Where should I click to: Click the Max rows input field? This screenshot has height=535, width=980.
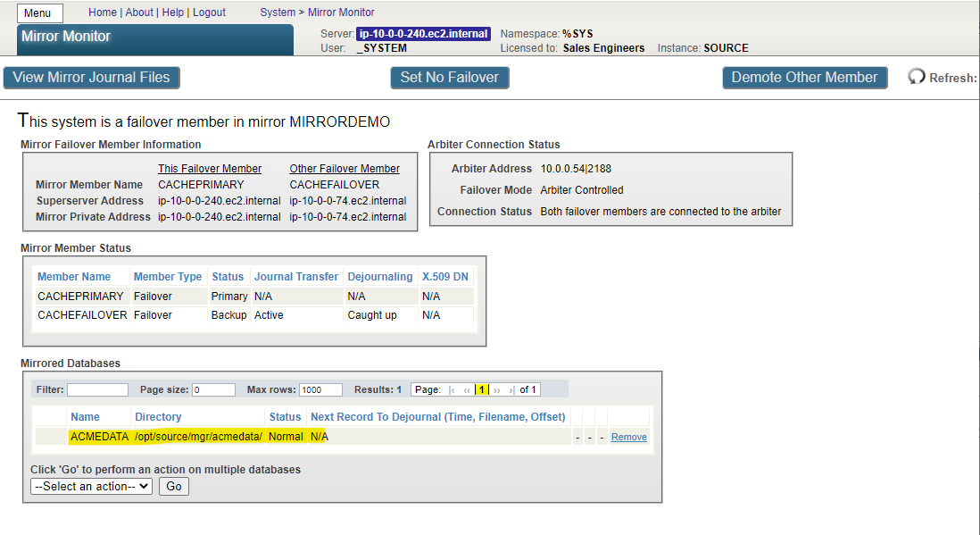[x=320, y=390]
